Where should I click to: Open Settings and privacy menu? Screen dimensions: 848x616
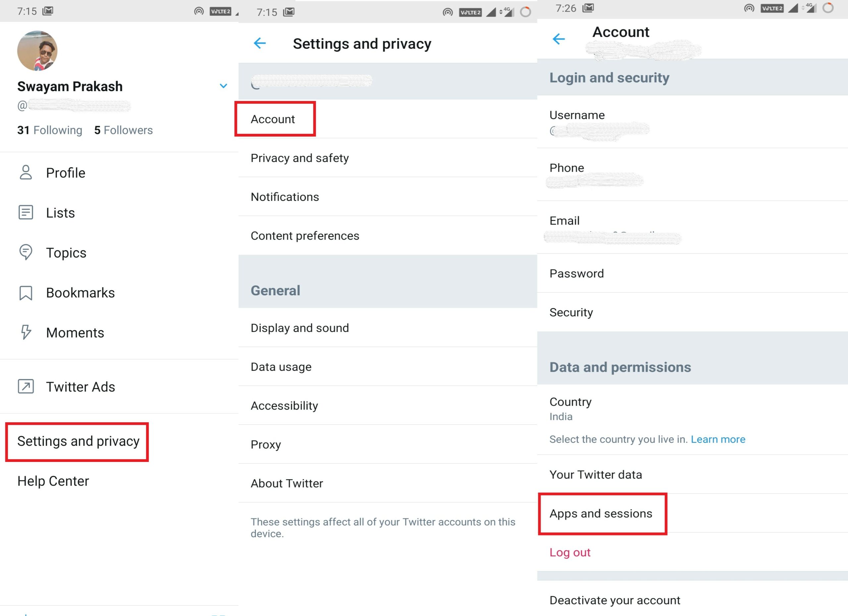tap(79, 441)
